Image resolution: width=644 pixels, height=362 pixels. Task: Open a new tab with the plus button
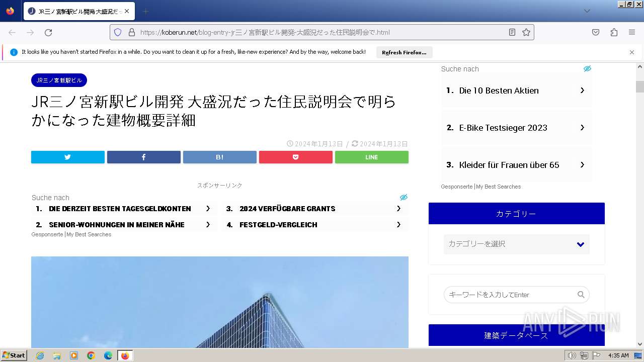click(145, 11)
